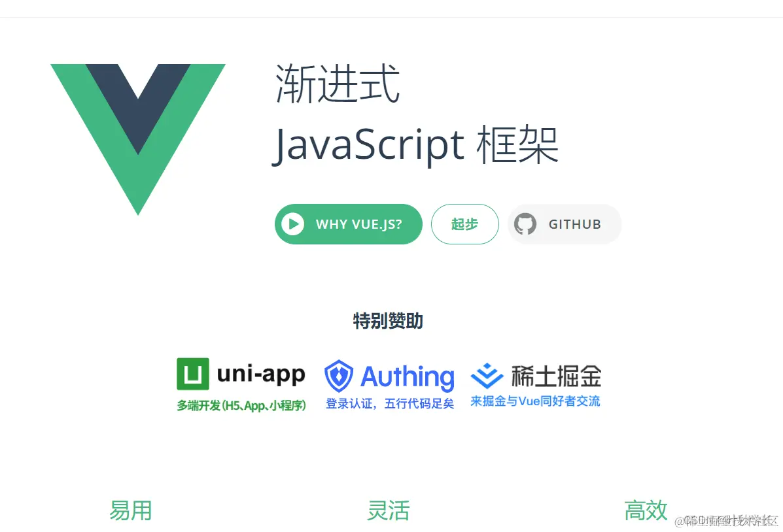The width and height of the screenshot is (783, 532).
Task: Click the 起步 get started button
Action: (465, 224)
